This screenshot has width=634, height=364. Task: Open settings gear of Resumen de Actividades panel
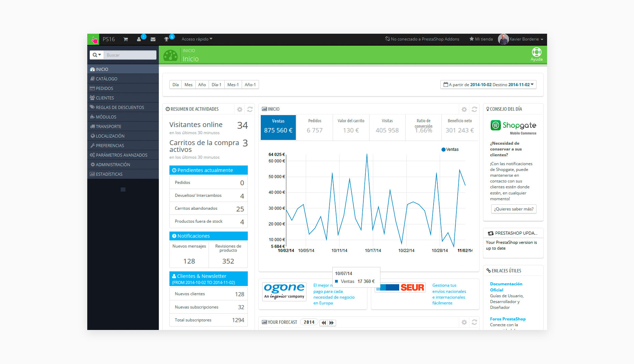coord(240,109)
